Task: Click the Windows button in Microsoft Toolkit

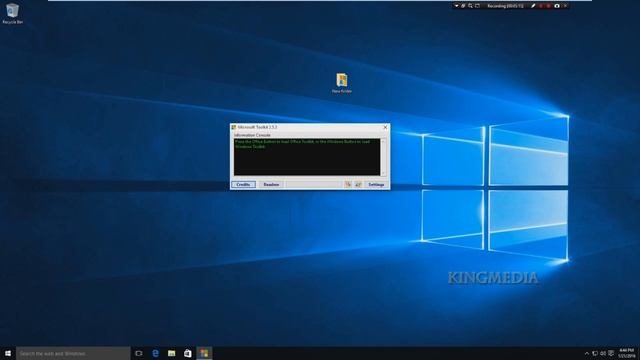Action: point(358,184)
